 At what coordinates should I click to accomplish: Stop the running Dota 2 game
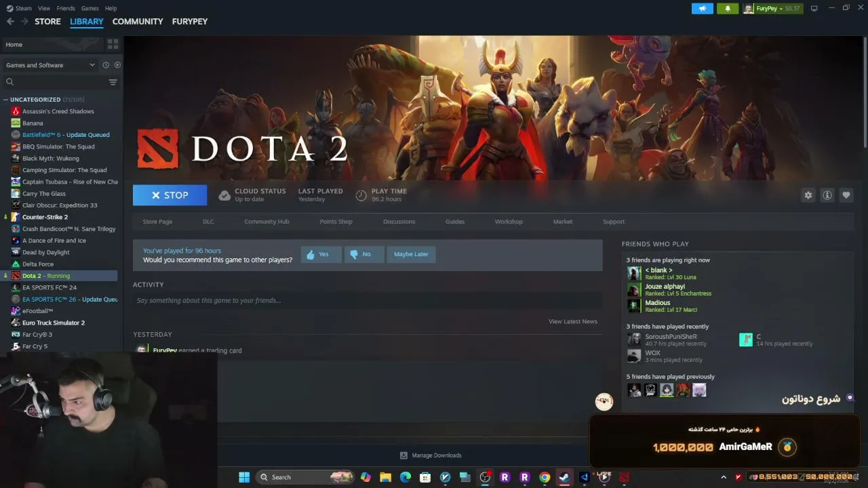pyautogui.click(x=170, y=195)
